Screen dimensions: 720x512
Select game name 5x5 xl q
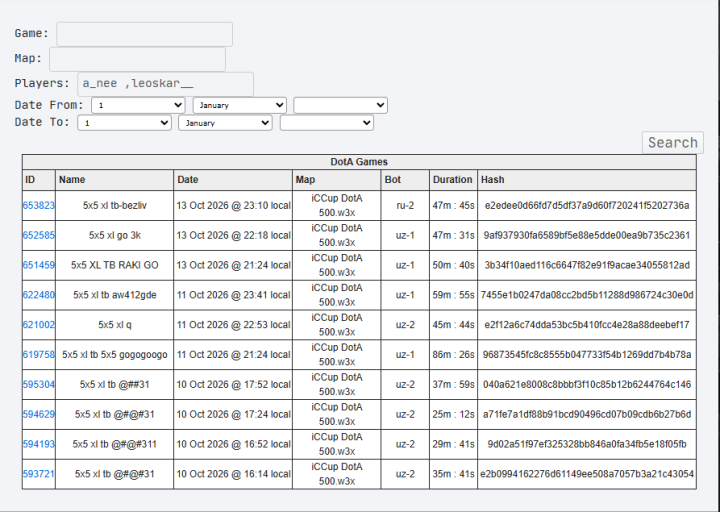pos(115,325)
